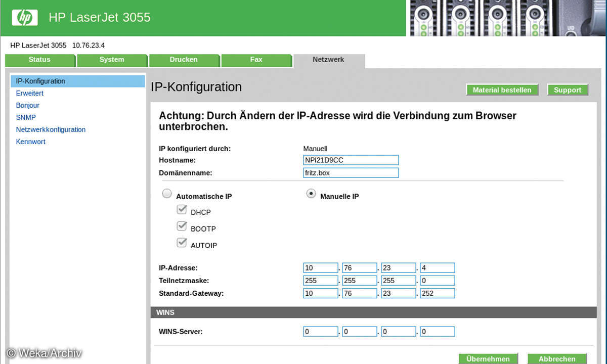The height and width of the screenshot is (364, 607).
Task: Select the Manuelle IP radio button
Action: click(312, 194)
